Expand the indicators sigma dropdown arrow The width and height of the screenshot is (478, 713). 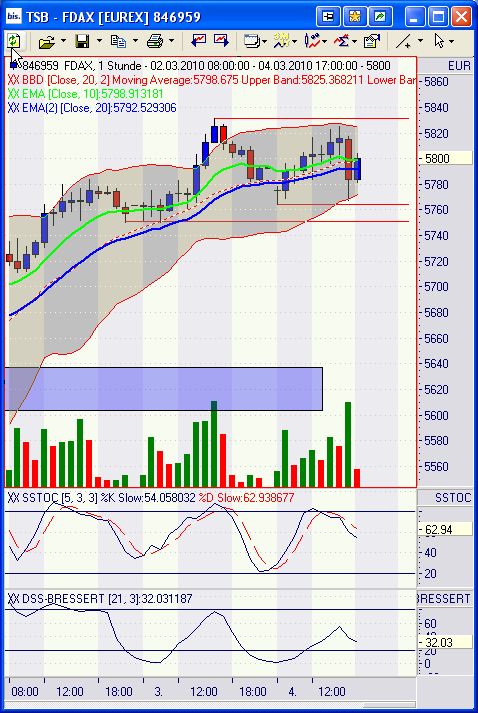(354, 42)
